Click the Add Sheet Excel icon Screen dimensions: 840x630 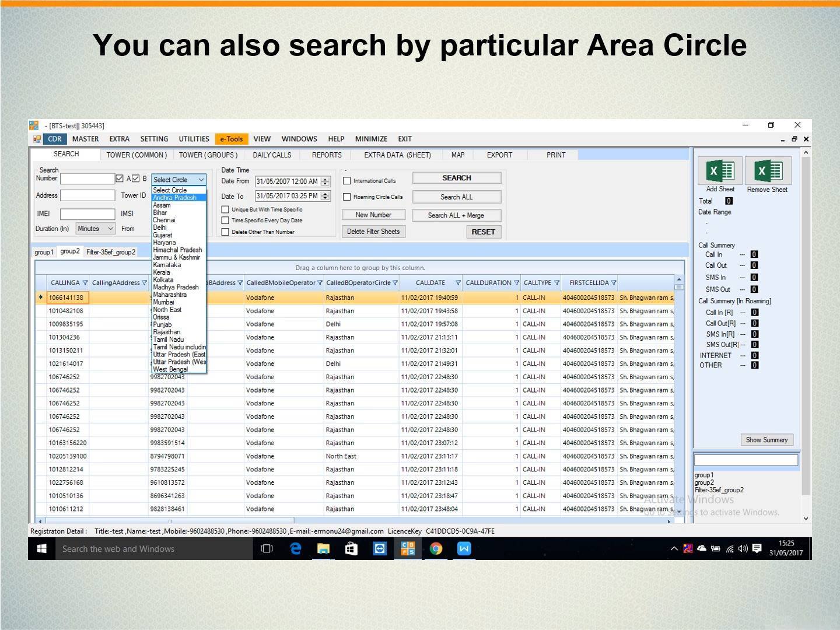[x=720, y=171]
